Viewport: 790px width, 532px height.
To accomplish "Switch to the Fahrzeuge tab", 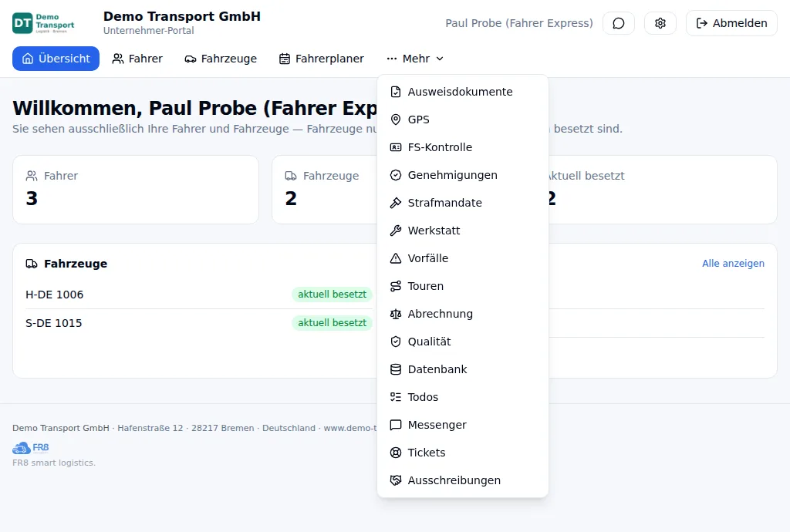I will click(221, 59).
